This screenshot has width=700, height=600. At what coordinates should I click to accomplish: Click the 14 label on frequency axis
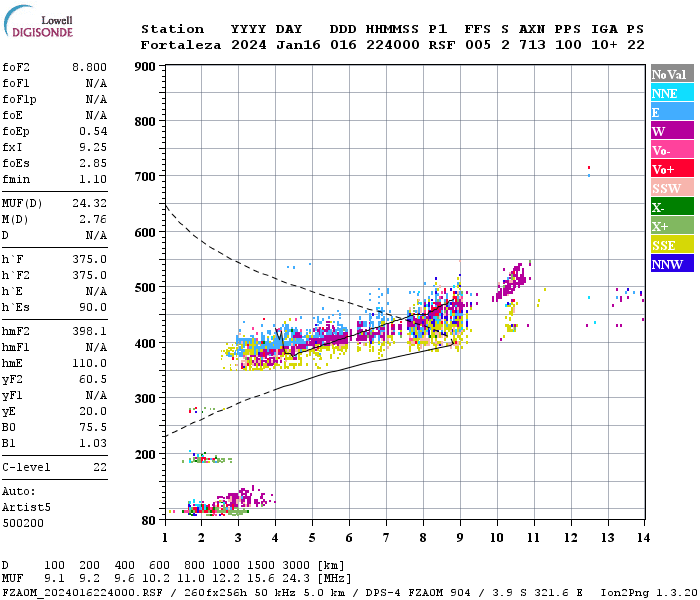tap(643, 537)
